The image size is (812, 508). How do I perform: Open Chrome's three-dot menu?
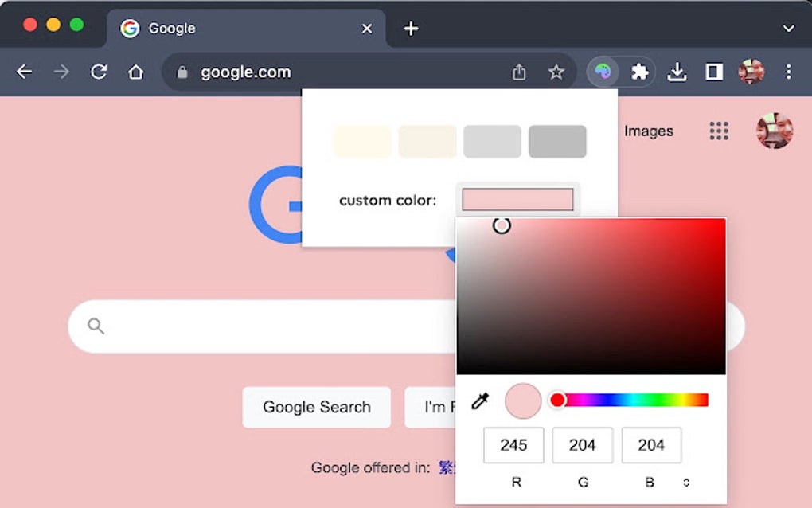(x=789, y=72)
